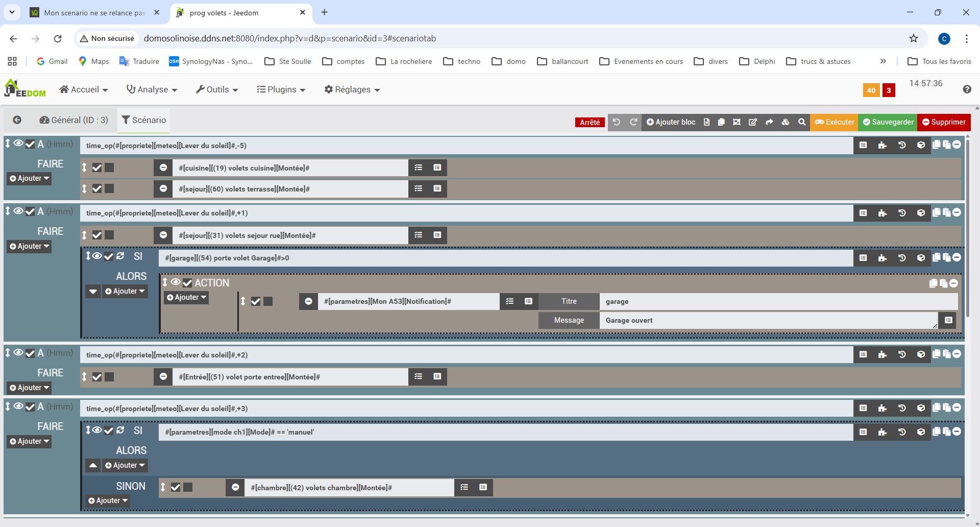This screenshot has height=527, width=980.
Task: Uncheck the volets terrasse action checkbox
Action: [97, 189]
